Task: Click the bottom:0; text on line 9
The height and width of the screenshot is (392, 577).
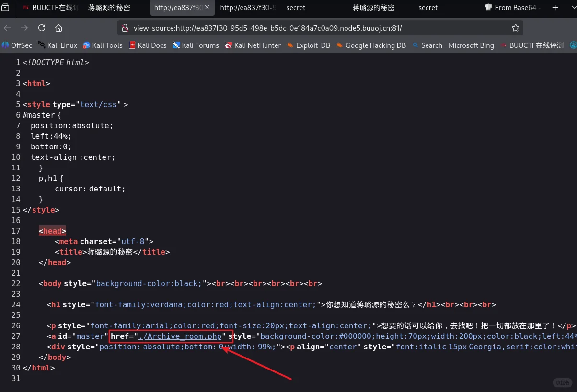Action: (x=51, y=146)
